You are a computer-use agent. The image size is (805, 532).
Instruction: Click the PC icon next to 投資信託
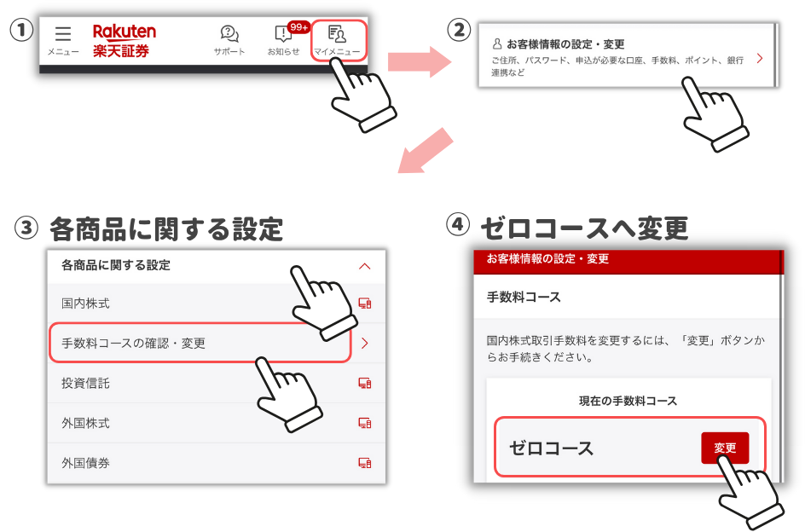pos(364,383)
